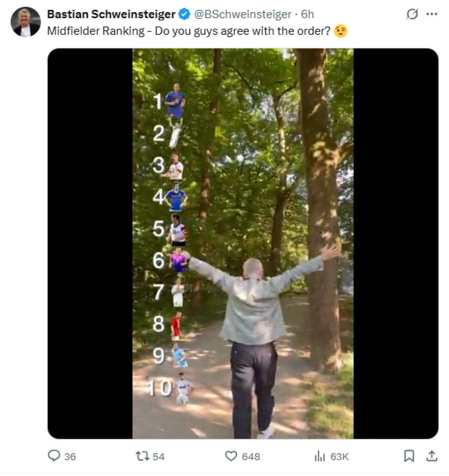
Task: Click the winking face emoji
Action: pyautogui.click(x=341, y=31)
